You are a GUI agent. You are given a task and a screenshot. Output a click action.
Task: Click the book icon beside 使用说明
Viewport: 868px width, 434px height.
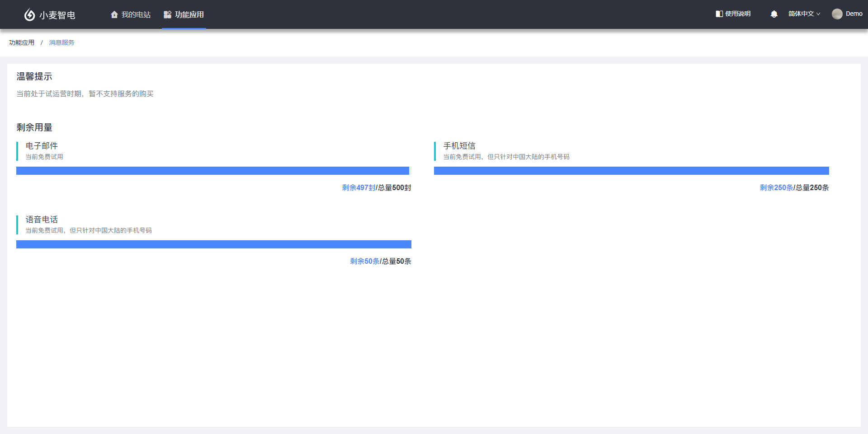click(x=719, y=14)
